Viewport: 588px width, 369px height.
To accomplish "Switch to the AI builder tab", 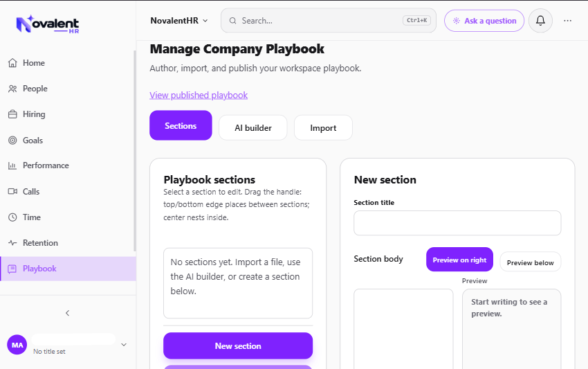I will point(253,128).
